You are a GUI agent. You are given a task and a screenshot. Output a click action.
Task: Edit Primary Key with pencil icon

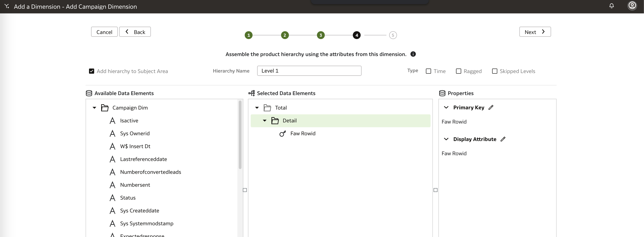point(491,107)
